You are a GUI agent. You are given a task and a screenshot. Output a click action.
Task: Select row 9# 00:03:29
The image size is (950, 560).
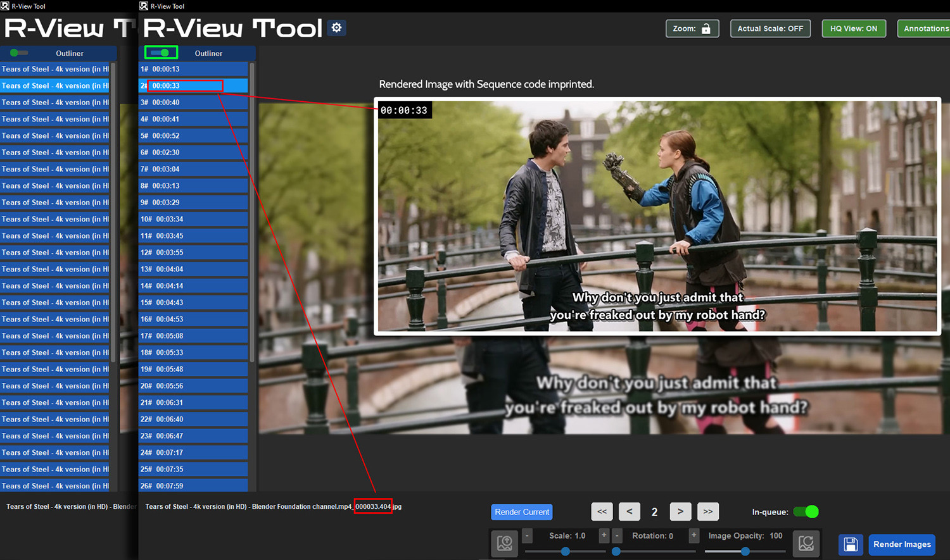click(193, 202)
